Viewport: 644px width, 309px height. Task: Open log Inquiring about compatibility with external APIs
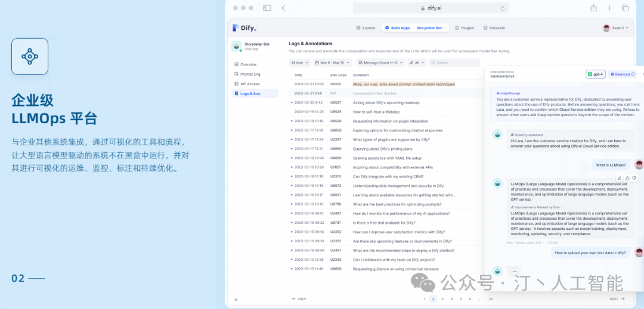coord(392,167)
